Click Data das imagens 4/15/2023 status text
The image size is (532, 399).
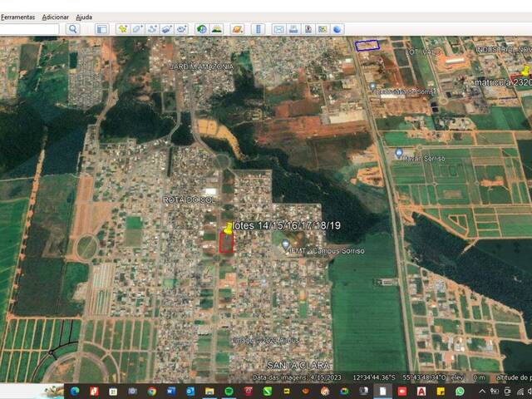coord(298,377)
